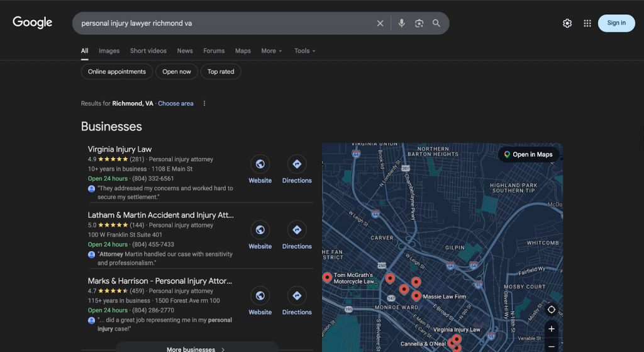Click Virginia Injury Law map pin
Image resolution: width=644 pixels, height=352 pixels.
point(457,339)
